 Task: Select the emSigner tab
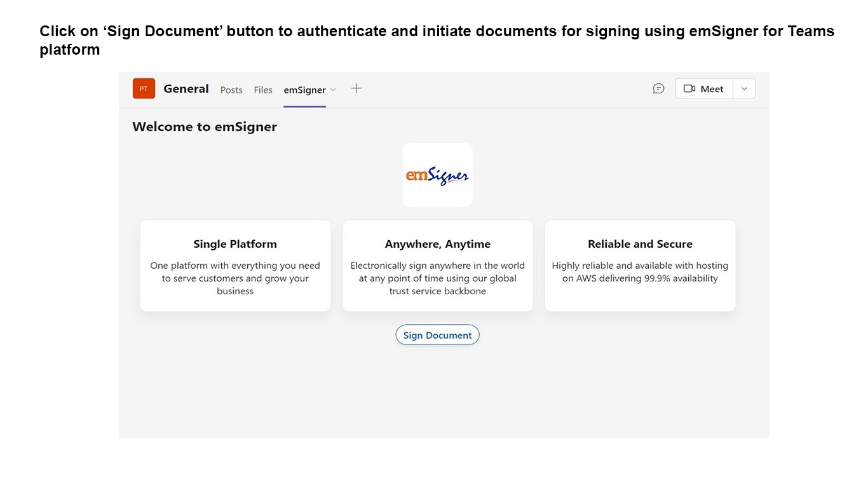(x=304, y=90)
